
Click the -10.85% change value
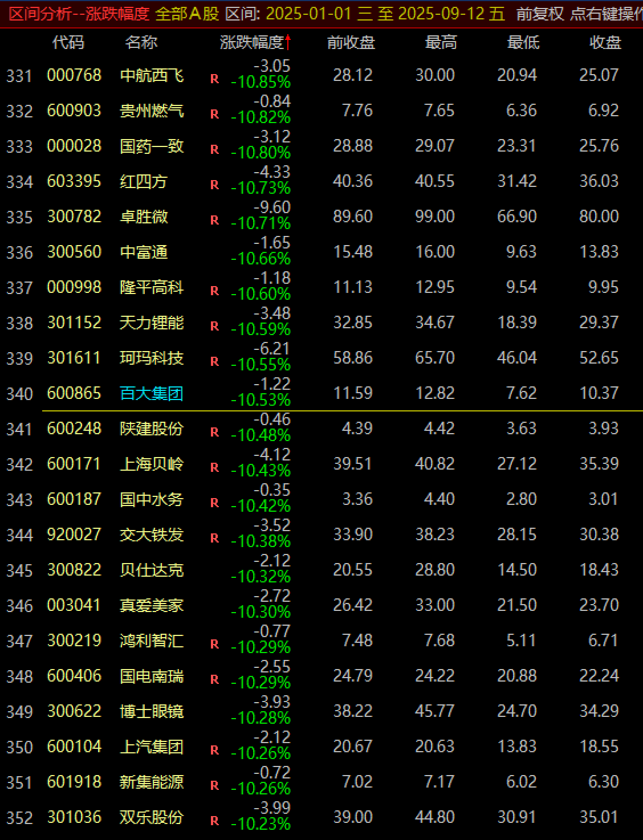coord(261,83)
